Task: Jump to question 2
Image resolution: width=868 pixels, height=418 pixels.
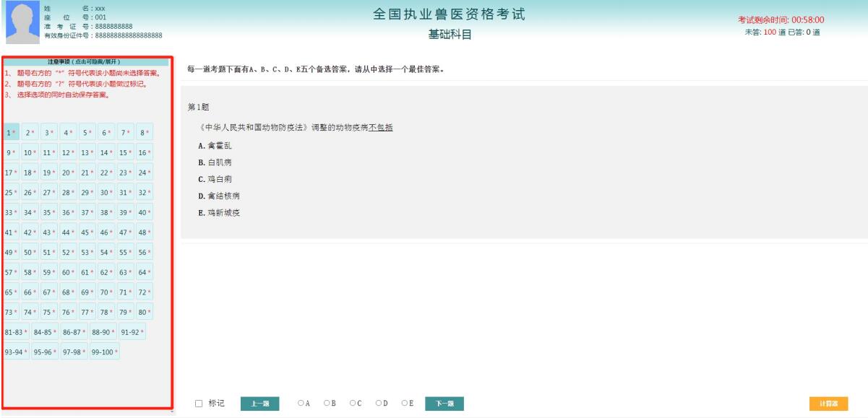Action: coord(30,132)
